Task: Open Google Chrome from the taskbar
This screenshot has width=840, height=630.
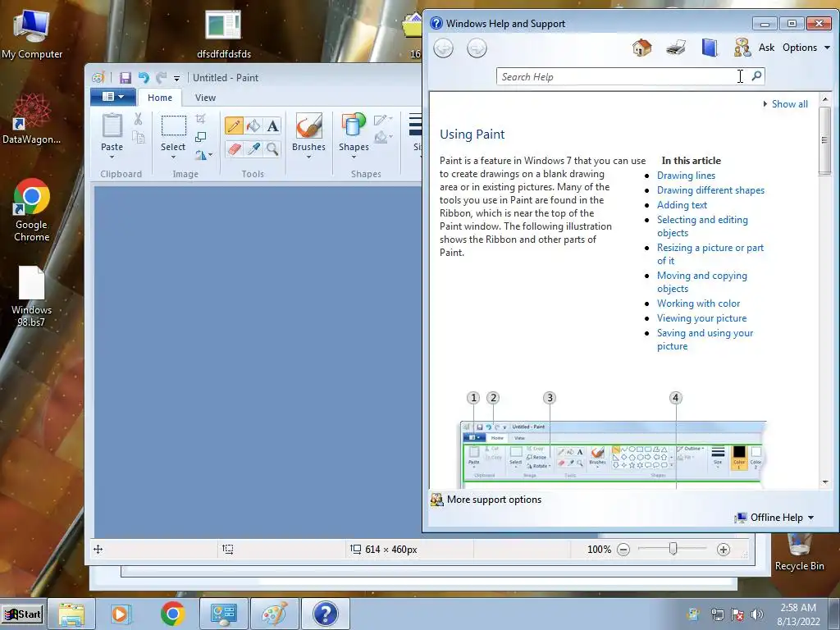Action: click(x=172, y=614)
